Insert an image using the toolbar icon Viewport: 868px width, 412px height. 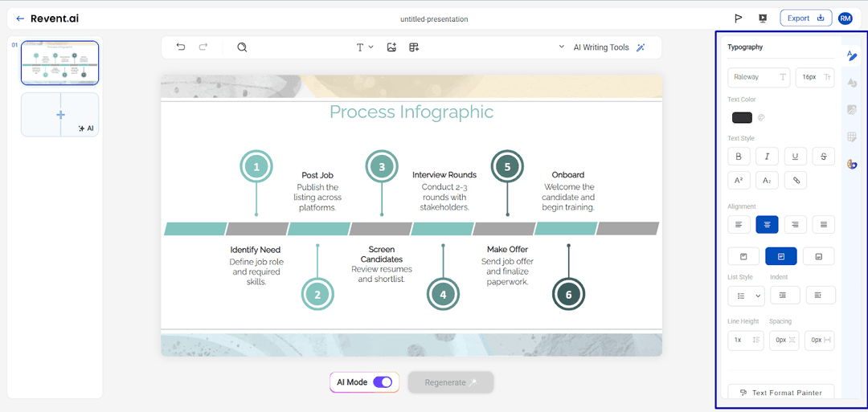(x=391, y=47)
